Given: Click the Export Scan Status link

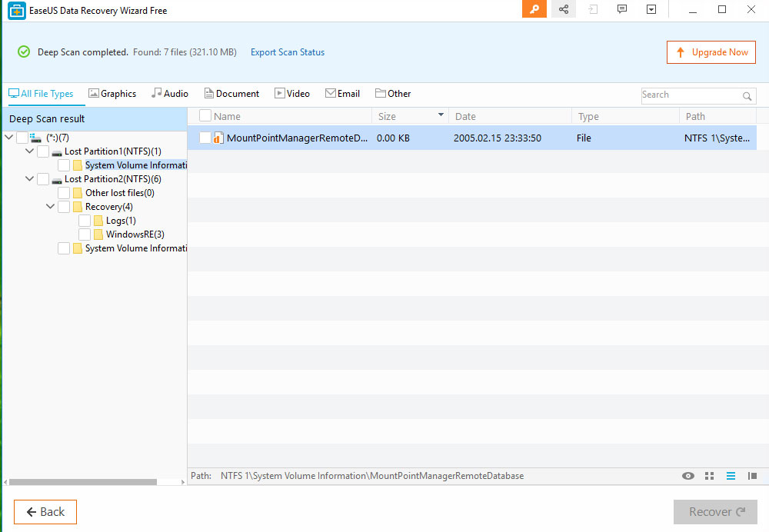Looking at the screenshot, I should 288,52.
